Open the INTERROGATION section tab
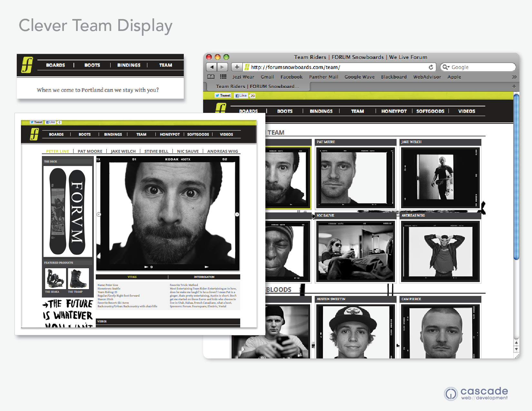Screen dimensions: 532x411 (204, 277)
